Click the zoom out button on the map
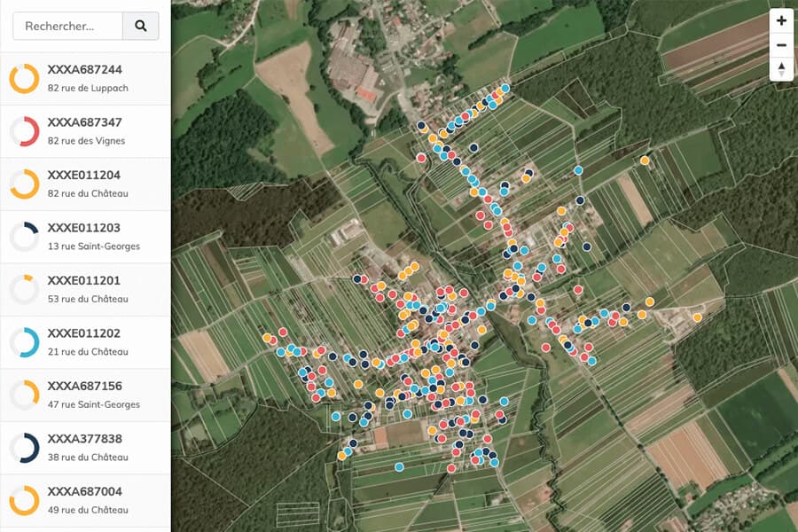The image size is (798, 532). coord(781,44)
